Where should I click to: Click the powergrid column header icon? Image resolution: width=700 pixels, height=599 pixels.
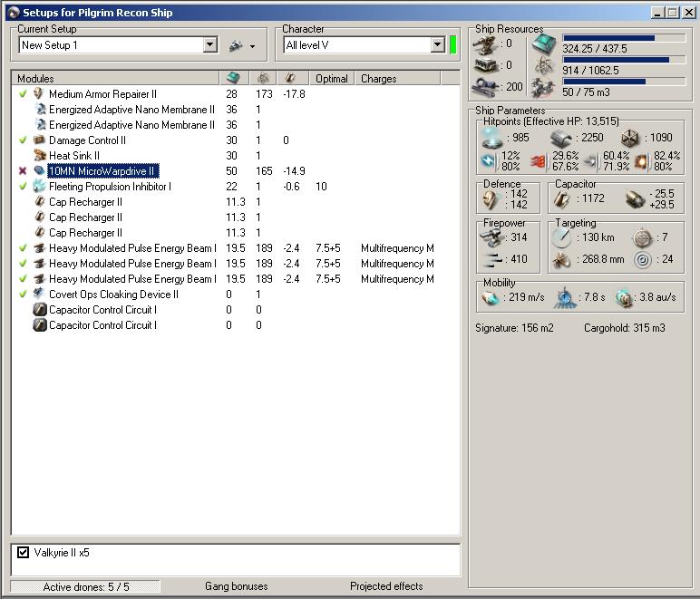(x=263, y=78)
